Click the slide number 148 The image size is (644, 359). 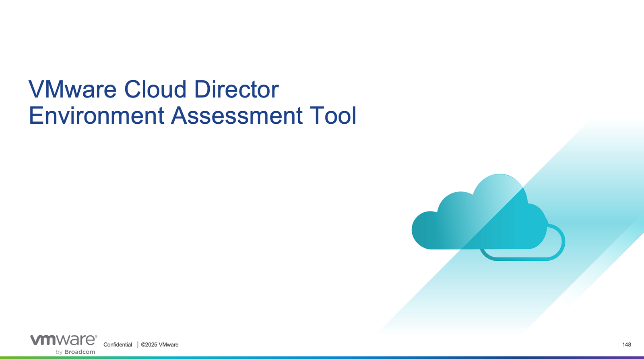(x=627, y=344)
